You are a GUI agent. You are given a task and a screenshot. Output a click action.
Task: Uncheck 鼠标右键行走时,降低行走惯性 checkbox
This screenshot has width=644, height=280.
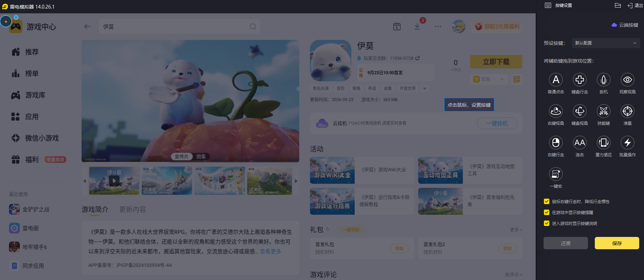click(547, 201)
